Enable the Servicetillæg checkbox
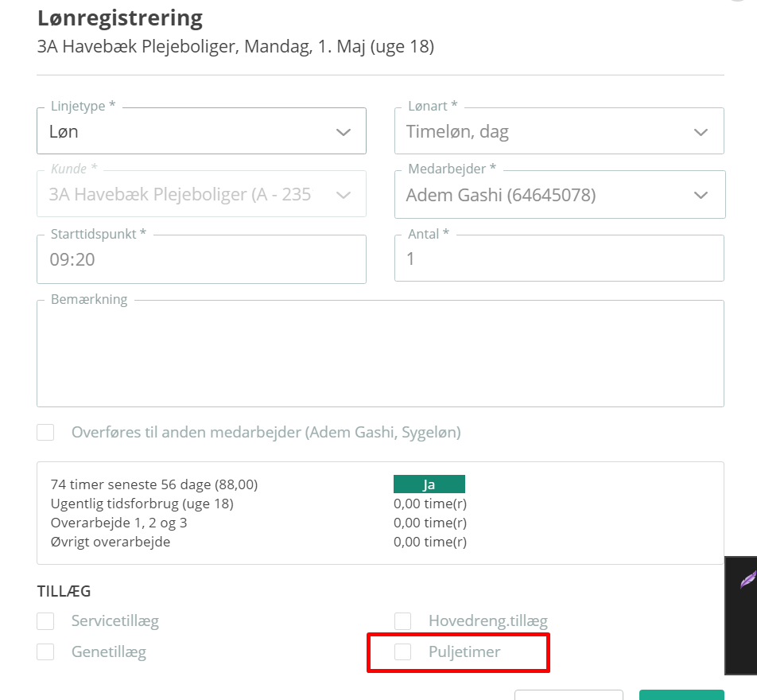 [x=45, y=621]
